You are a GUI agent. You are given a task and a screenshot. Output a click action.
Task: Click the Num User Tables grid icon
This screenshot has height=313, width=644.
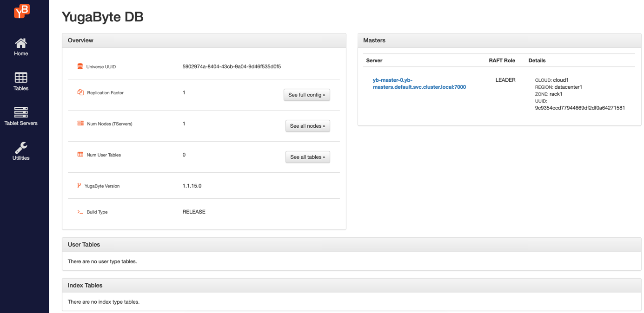click(80, 155)
